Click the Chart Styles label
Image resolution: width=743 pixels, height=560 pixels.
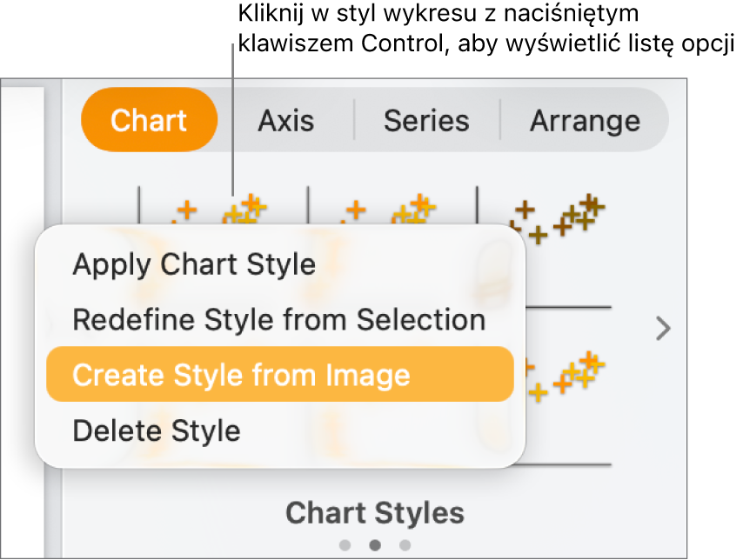(x=374, y=513)
